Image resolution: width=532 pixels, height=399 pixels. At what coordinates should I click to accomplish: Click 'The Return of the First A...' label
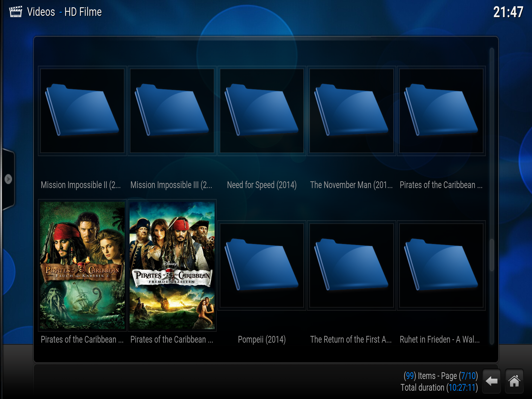pos(351,340)
